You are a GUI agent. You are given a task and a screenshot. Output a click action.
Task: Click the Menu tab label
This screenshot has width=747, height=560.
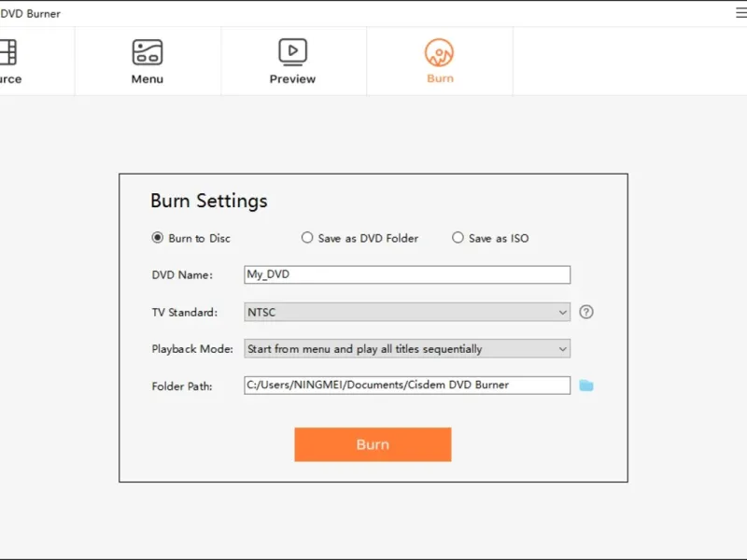pyautogui.click(x=148, y=79)
